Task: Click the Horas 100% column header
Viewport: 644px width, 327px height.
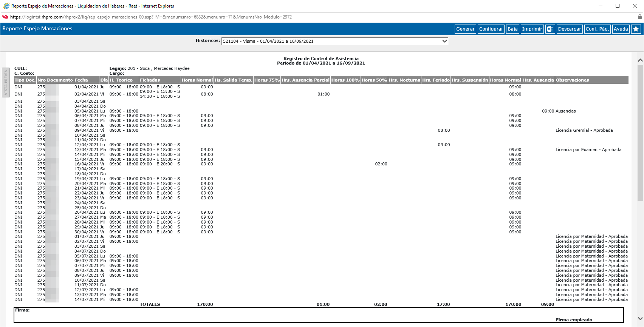Action: coord(345,80)
